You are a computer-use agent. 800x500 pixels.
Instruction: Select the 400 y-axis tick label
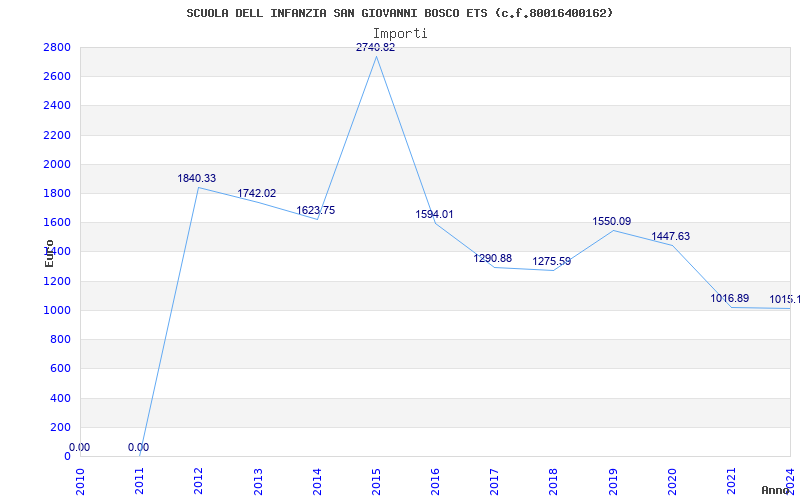point(60,398)
